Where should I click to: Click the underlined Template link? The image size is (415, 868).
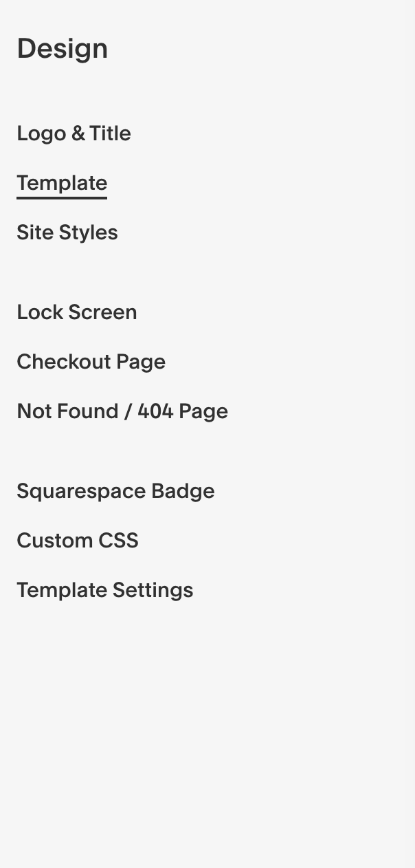[x=62, y=184]
